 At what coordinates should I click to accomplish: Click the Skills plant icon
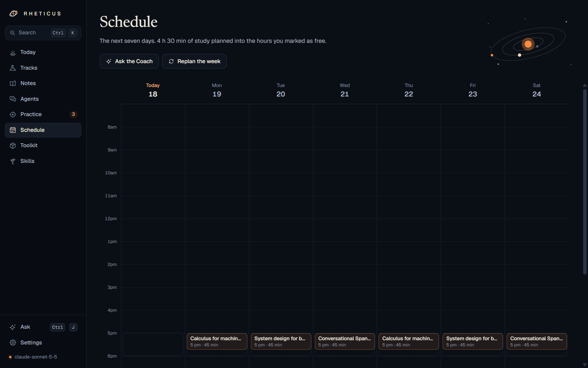[13, 161]
